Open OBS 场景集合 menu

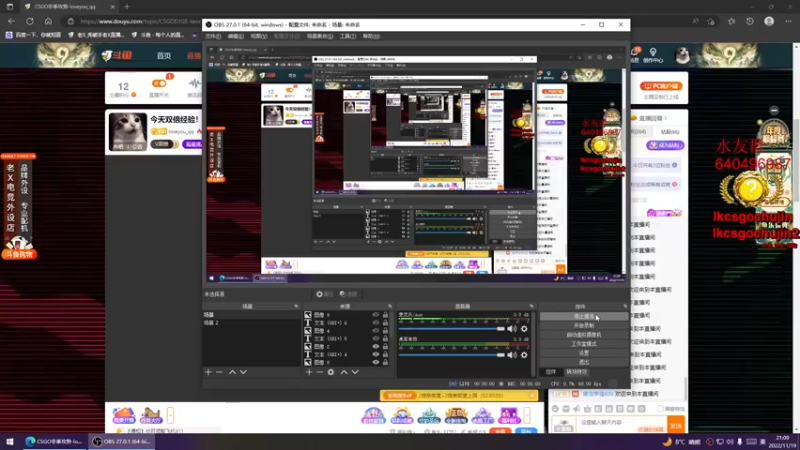coord(320,36)
